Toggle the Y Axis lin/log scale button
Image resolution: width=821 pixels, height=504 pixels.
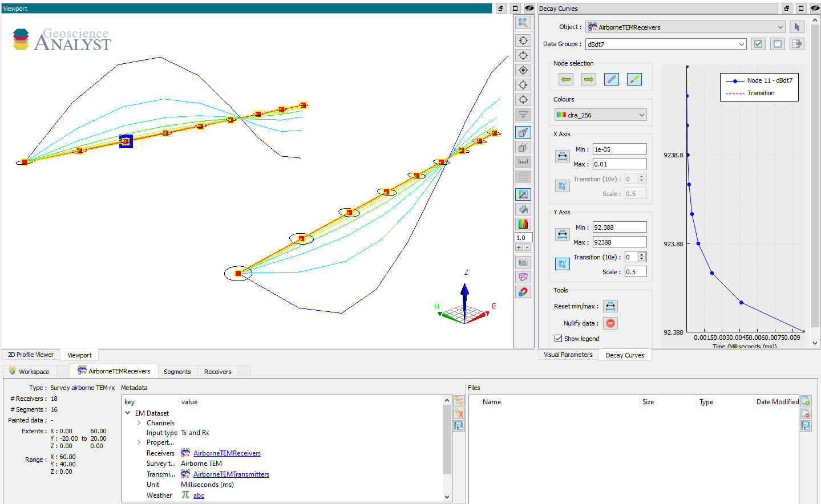click(x=562, y=264)
